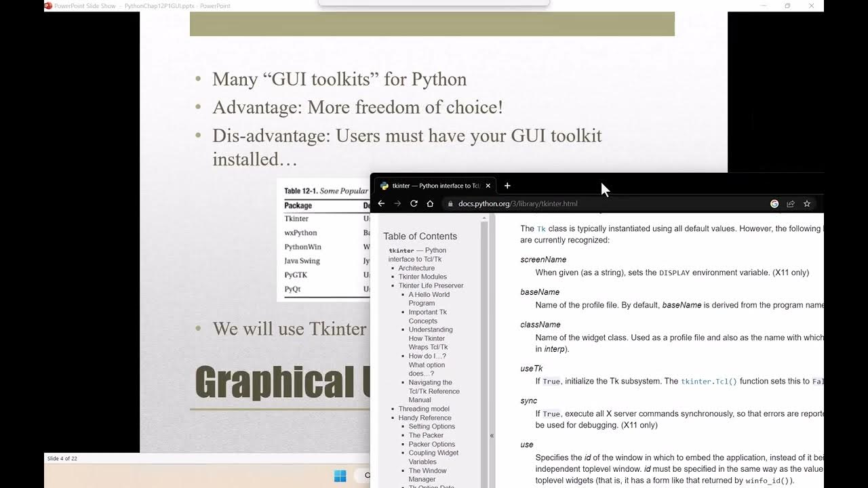Click the 'We will use Tkinter' bullet

[289, 329]
